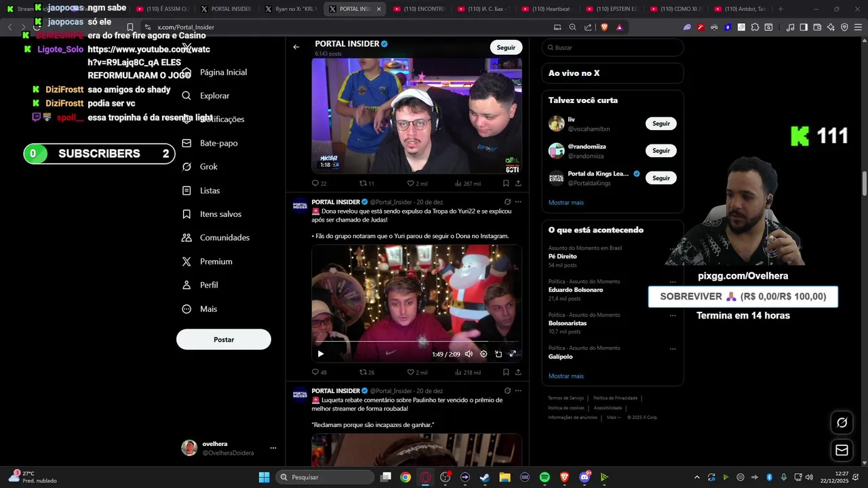The width and height of the screenshot is (868, 488).
Task: Open Grok explain icon on the Dona post
Action: click(x=507, y=201)
